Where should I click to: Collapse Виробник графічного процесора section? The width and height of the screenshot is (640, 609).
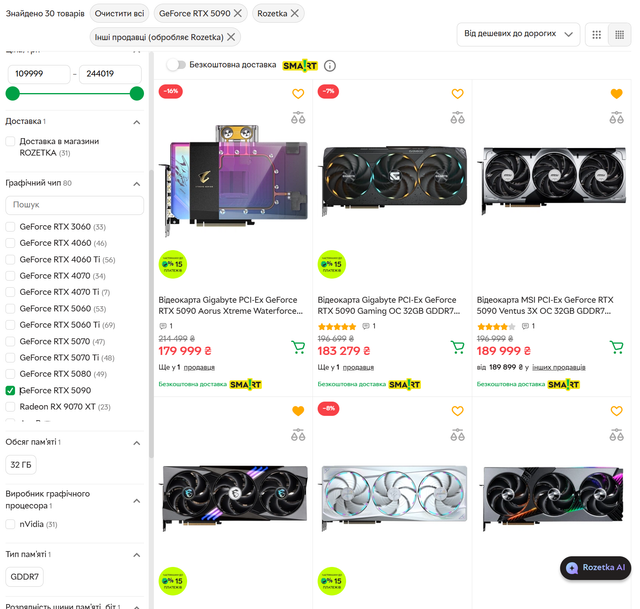pyautogui.click(x=137, y=500)
